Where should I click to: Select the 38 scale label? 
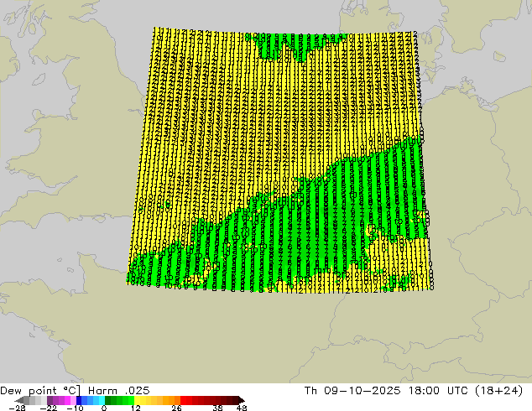tap(218, 408)
